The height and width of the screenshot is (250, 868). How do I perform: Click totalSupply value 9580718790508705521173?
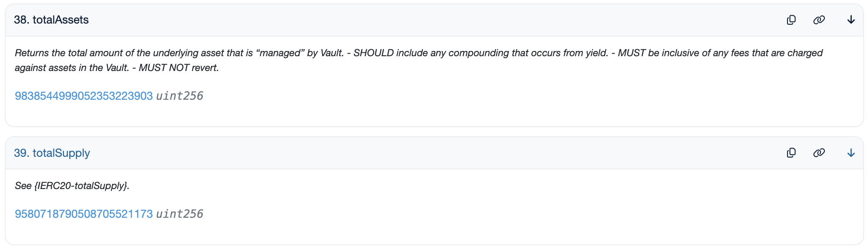point(84,214)
